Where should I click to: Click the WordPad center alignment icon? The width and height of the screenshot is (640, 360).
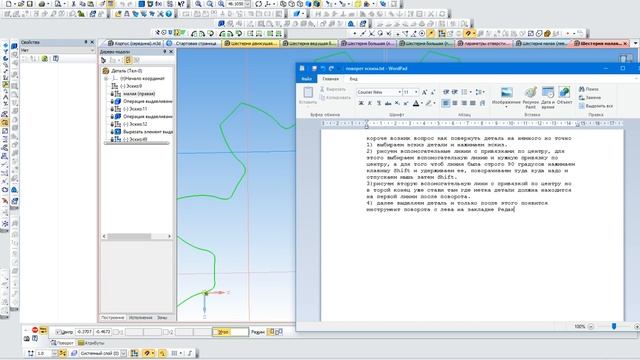(x=455, y=103)
